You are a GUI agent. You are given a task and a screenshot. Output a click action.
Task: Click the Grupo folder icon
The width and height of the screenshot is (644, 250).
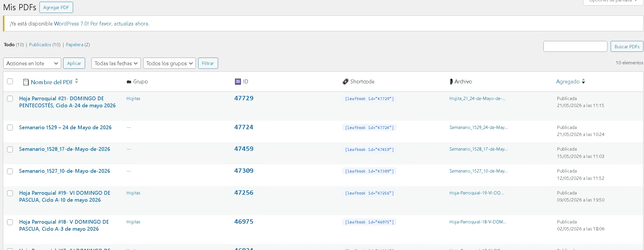[129, 82]
